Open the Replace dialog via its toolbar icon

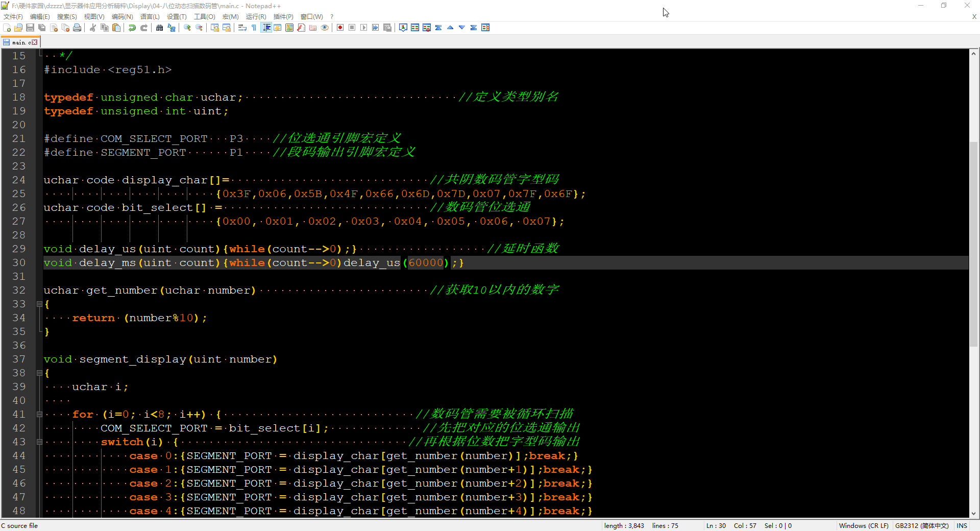[x=171, y=28]
